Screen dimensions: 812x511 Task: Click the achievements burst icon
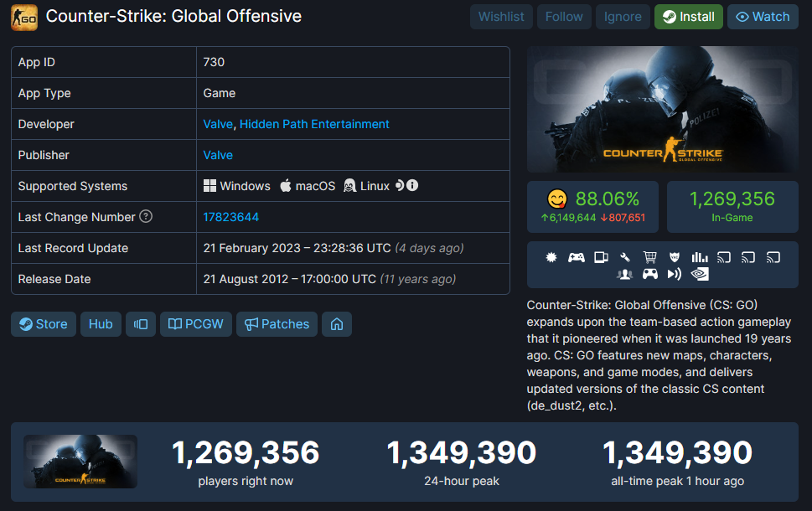click(551, 257)
